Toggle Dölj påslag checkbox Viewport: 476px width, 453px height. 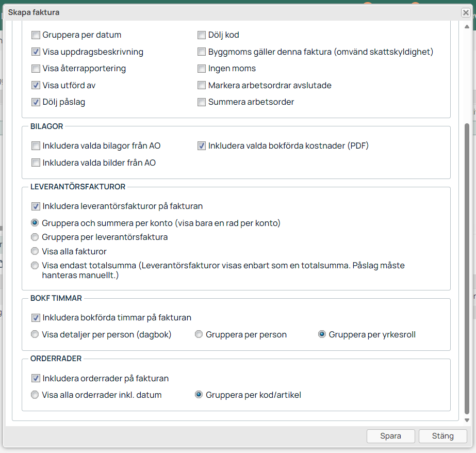click(x=36, y=102)
